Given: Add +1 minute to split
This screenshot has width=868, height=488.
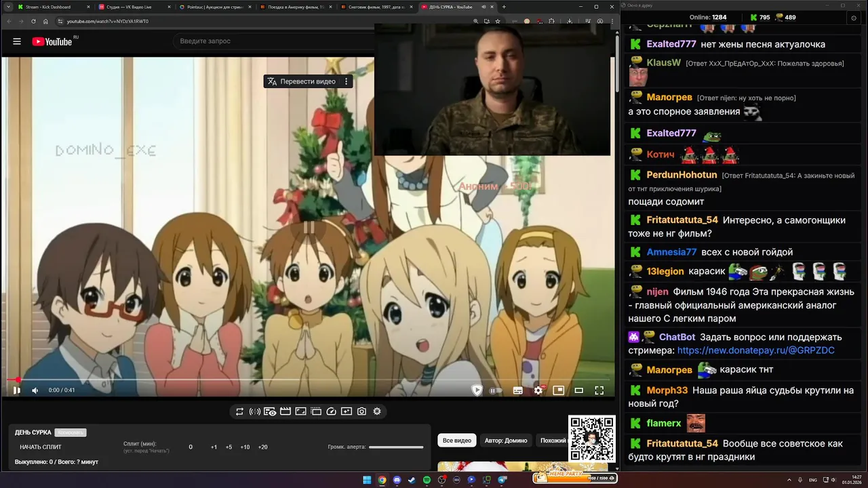Looking at the screenshot, I should point(214,447).
